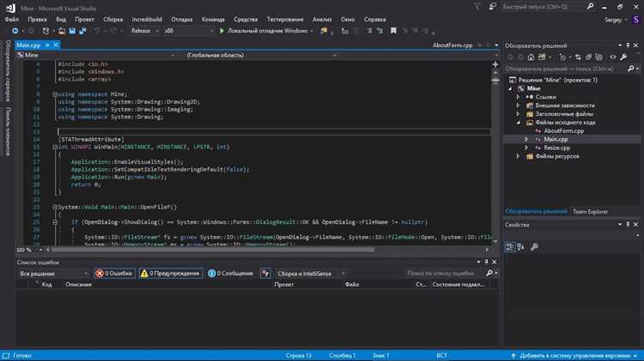The image size is (644, 361).
Task: Toggle the 0 Сообщения messages filter
Action: coord(231,274)
